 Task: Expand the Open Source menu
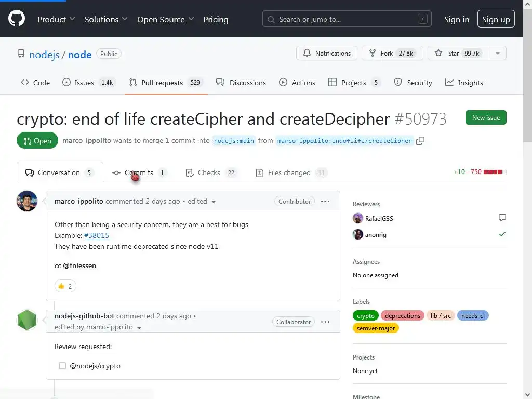[166, 19]
